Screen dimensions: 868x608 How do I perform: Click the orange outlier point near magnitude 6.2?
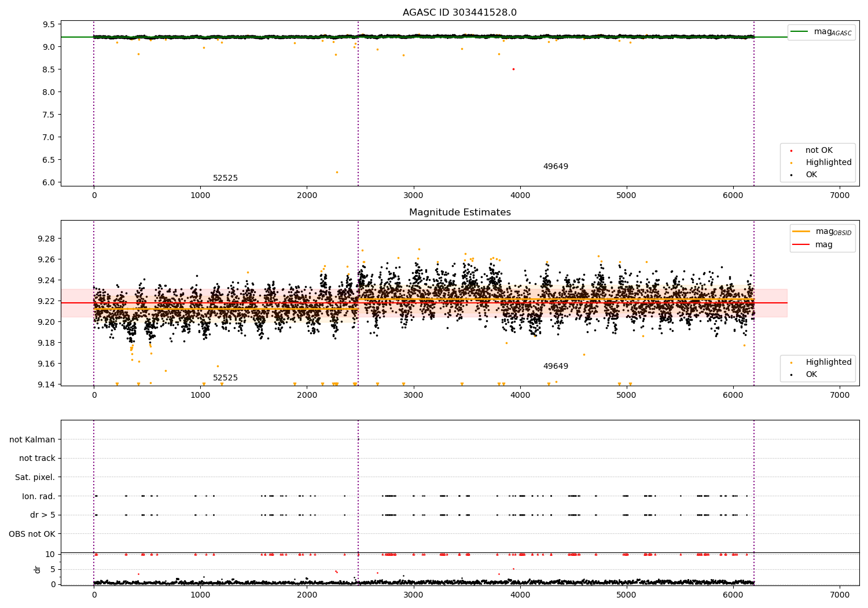point(337,172)
